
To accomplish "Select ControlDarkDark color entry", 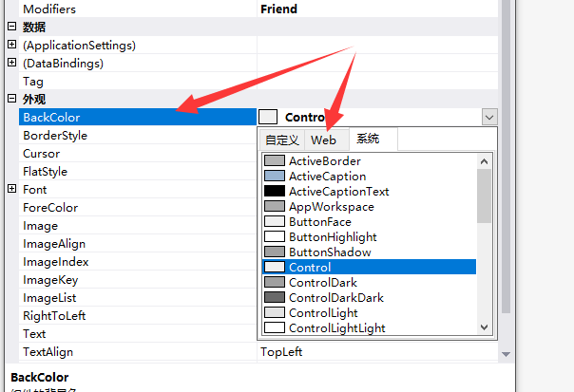I will pos(335,298).
